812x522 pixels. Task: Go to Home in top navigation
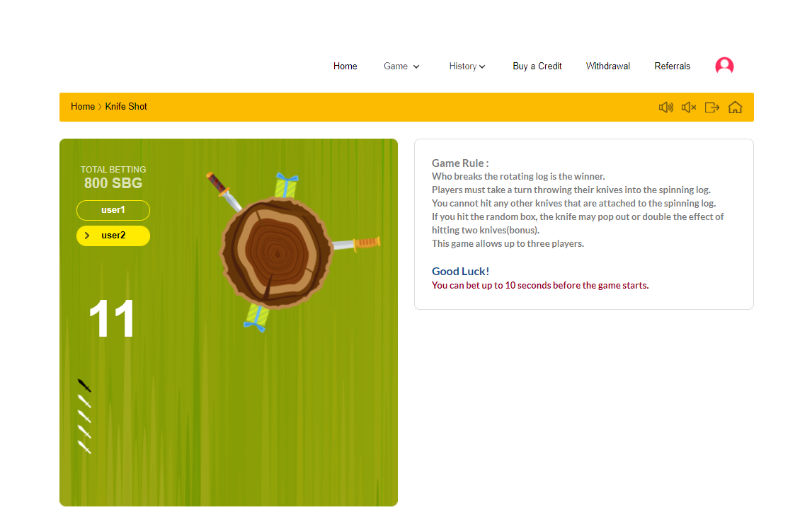tap(345, 66)
